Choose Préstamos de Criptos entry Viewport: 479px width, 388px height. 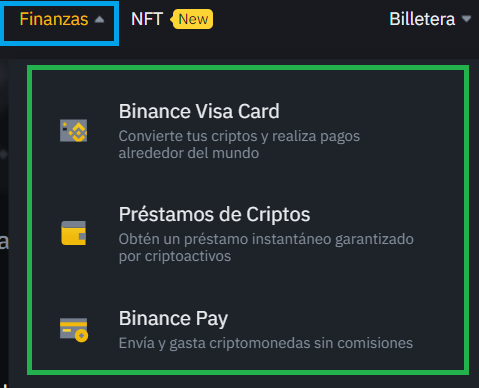coord(214,214)
